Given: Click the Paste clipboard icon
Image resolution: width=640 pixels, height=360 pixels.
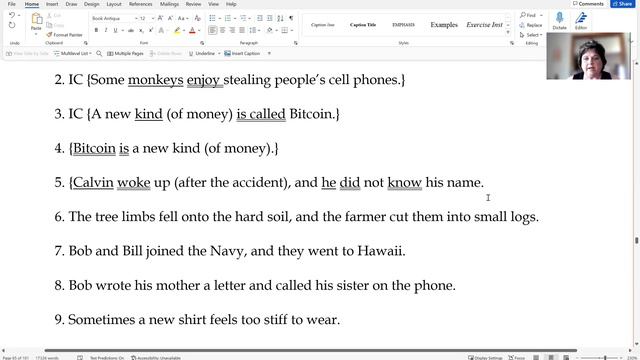Looking at the screenshot, I should point(36,19).
